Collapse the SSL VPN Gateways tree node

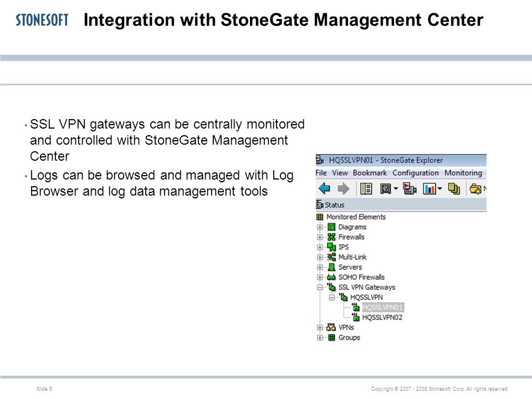point(320,288)
